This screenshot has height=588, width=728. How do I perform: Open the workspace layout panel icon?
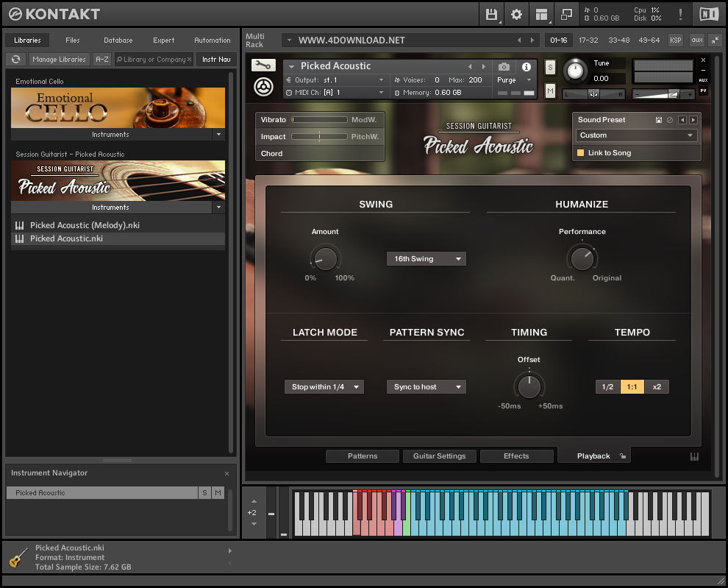[x=541, y=15]
